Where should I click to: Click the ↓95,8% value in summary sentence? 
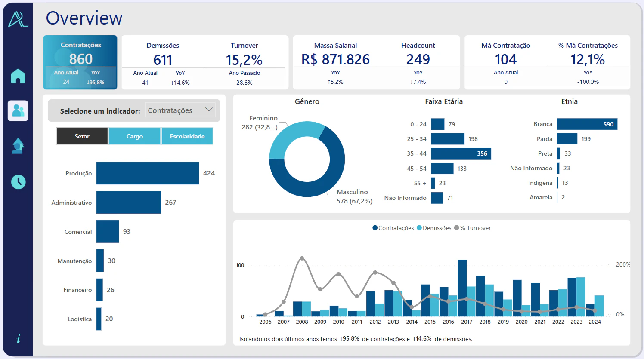point(350,338)
